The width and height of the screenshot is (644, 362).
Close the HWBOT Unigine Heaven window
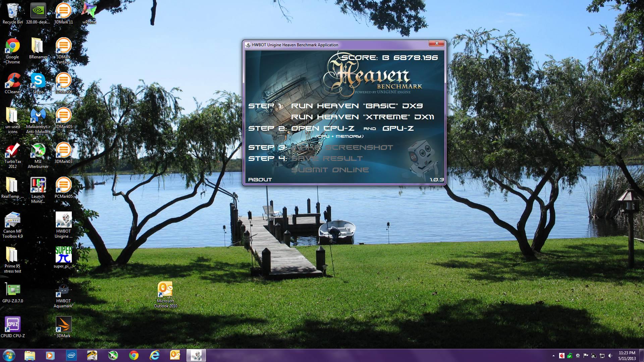[437, 43]
